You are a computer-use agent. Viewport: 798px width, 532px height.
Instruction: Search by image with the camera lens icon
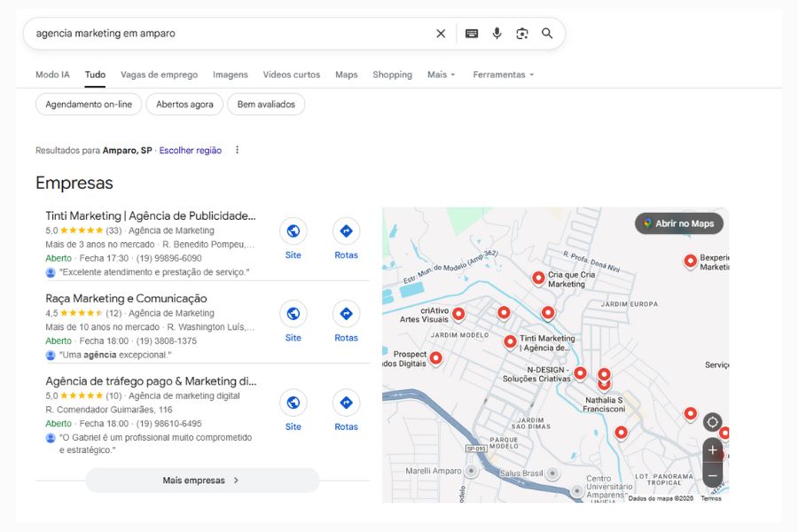[521, 34]
